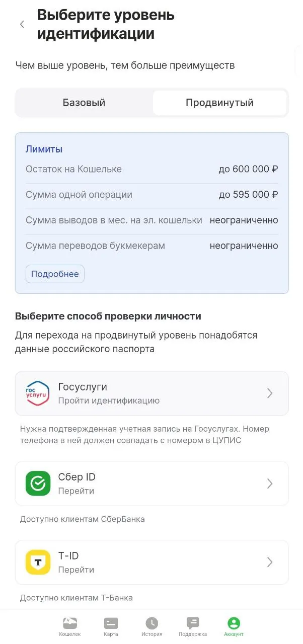Click the Подробнее button
Screen dimensions: 303x644
click(55, 274)
